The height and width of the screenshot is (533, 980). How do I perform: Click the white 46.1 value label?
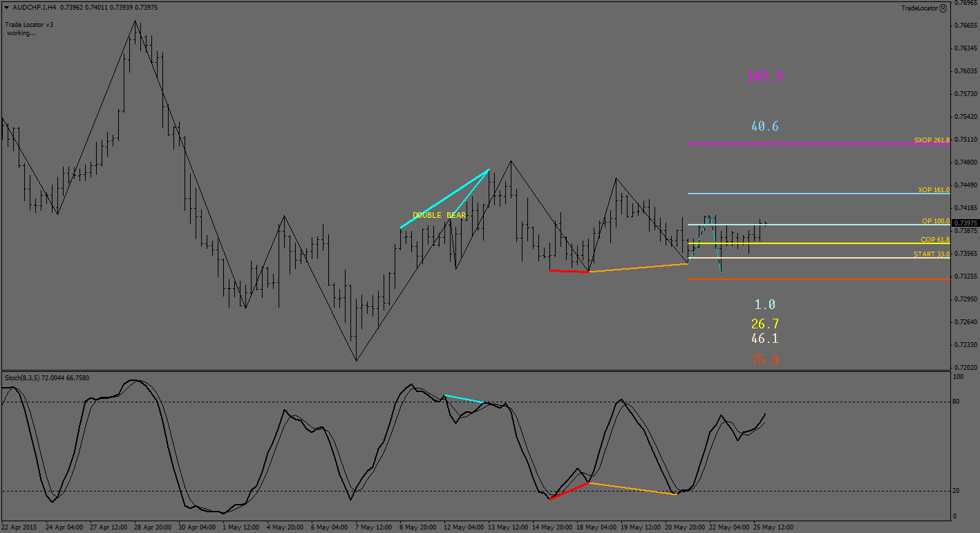click(x=764, y=339)
